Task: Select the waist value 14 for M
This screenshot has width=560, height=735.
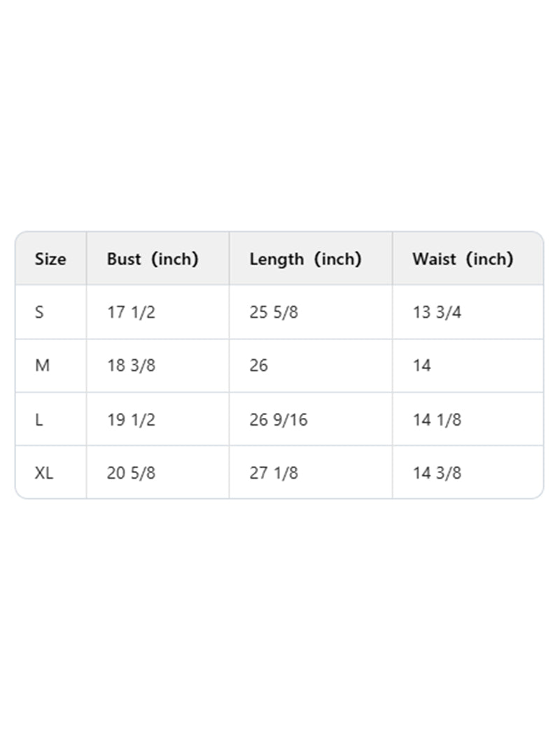Action: tap(422, 365)
